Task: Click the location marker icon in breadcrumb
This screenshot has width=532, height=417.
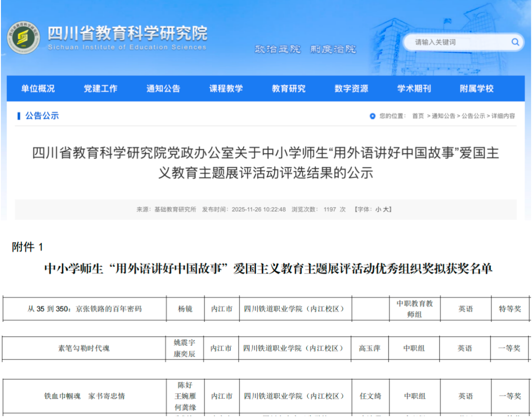Action: coord(372,116)
